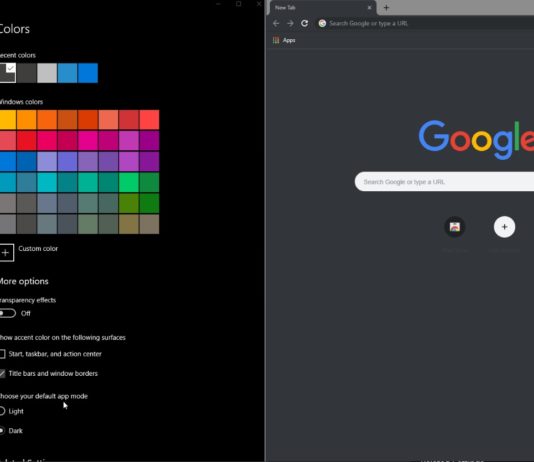Select Dark app mode radio button
This screenshot has width=534, height=462.
point(2,431)
